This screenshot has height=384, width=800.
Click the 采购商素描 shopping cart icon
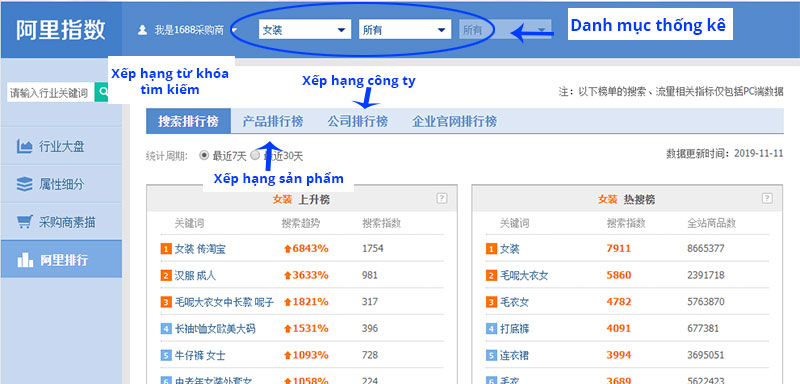[24, 222]
